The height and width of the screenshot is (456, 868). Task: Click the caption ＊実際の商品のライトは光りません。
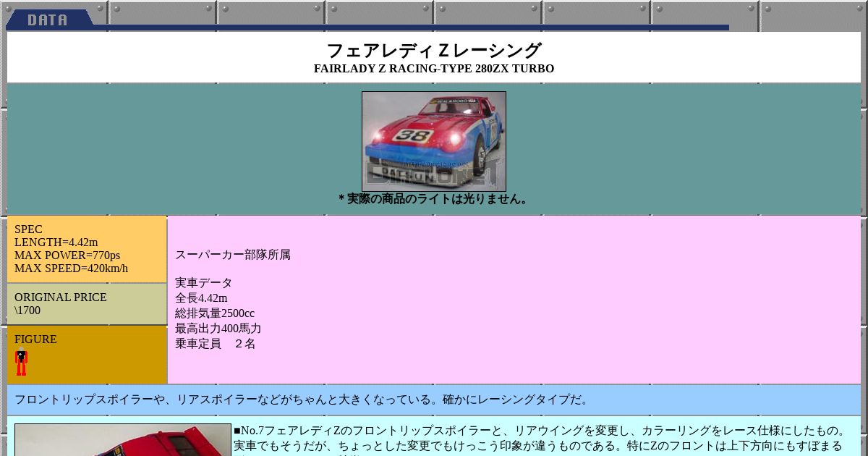(x=434, y=198)
